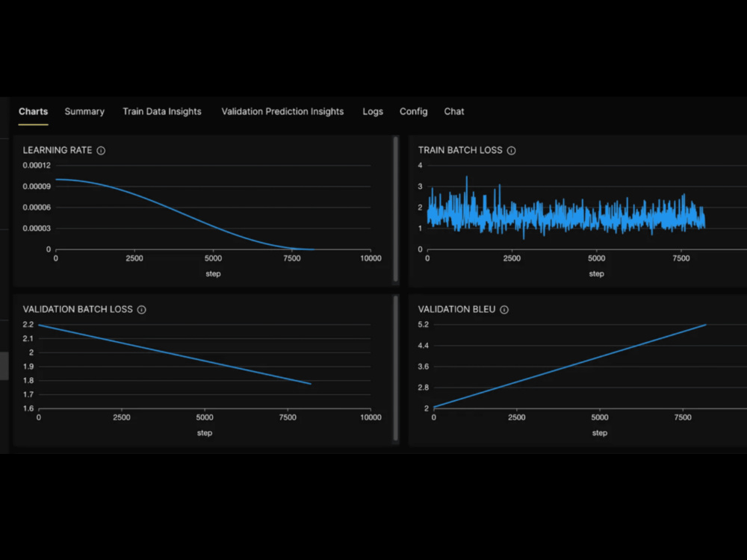The image size is (747, 560).
Task: Switch to the Chat tab
Action: coord(454,111)
